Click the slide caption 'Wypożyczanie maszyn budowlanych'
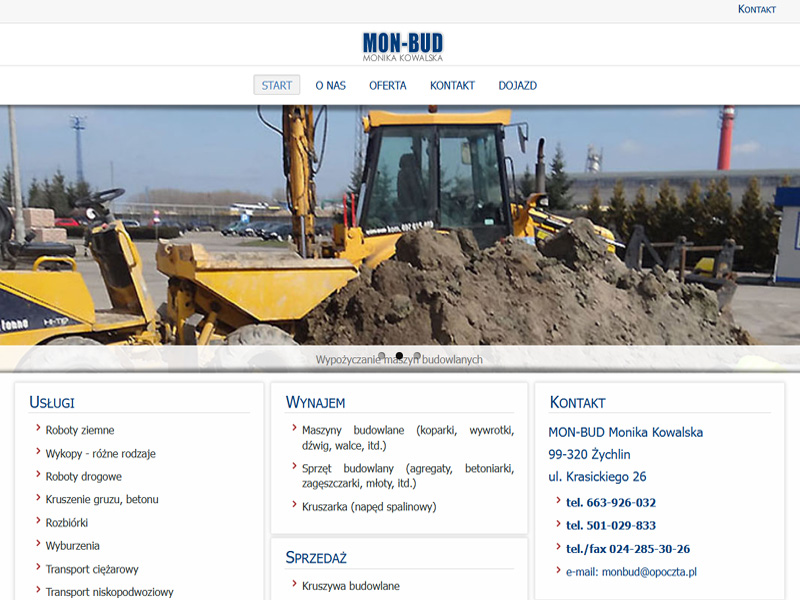800x600 pixels. (399, 360)
